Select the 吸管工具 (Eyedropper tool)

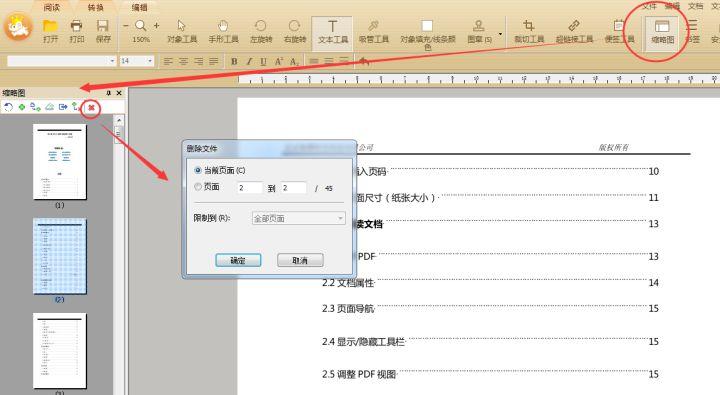pos(373,31)
